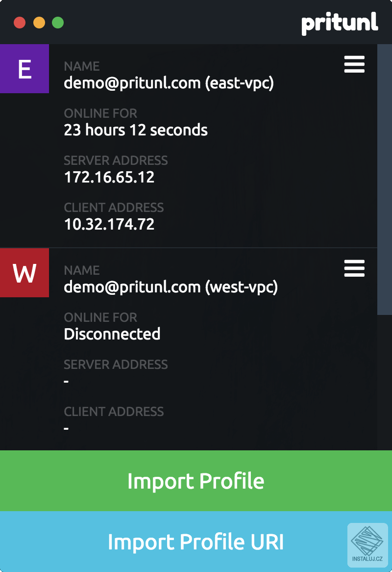
Task: Open hamburger menu for west-vpc profile
Action: click(354, 268)
